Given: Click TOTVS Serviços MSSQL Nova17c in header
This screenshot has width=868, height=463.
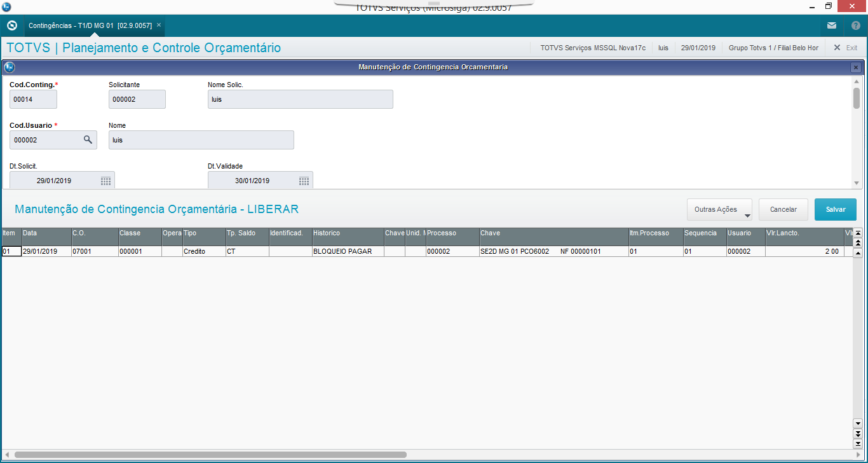Looking at the screenshot, I should point(593,48).
